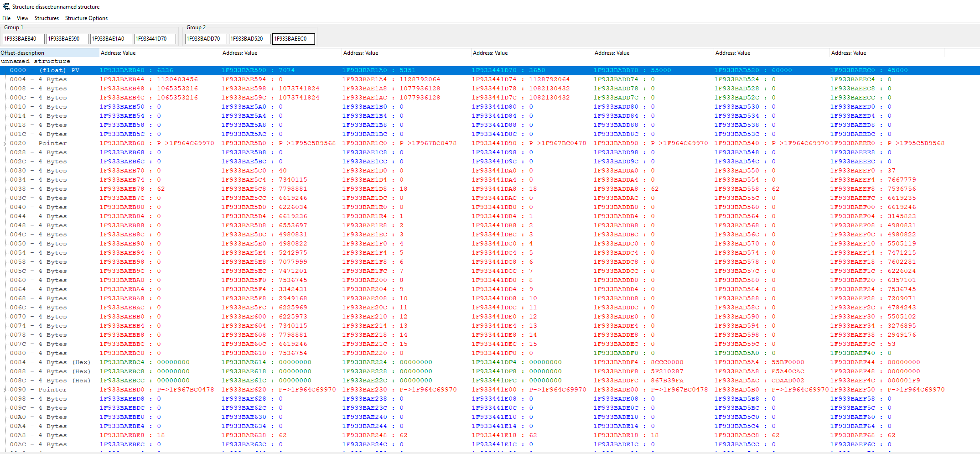Open the Structures menu
This screenshot has width=980, height=454.
[47, 18]
